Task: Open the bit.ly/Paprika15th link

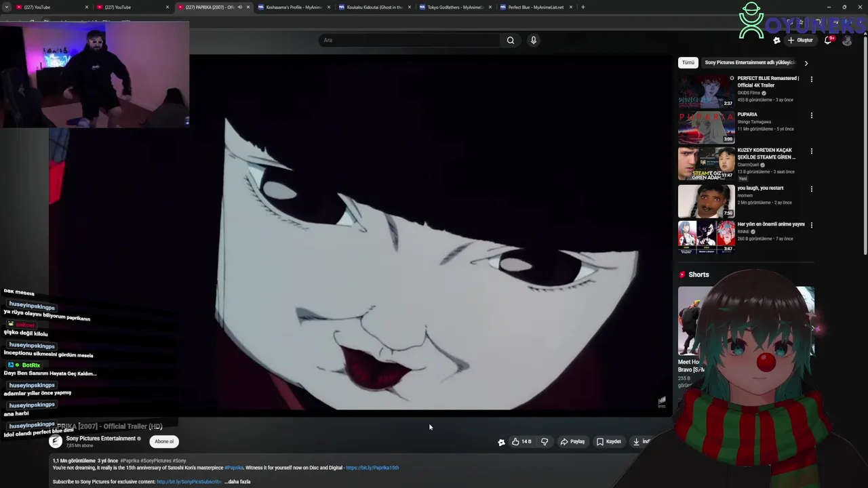Action: 372,468
